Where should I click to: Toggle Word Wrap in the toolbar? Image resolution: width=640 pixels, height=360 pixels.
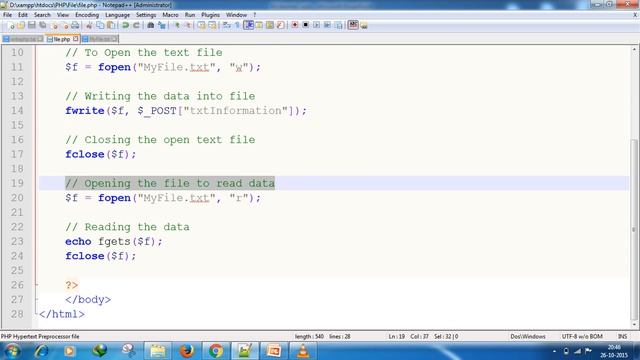point(227,25)
